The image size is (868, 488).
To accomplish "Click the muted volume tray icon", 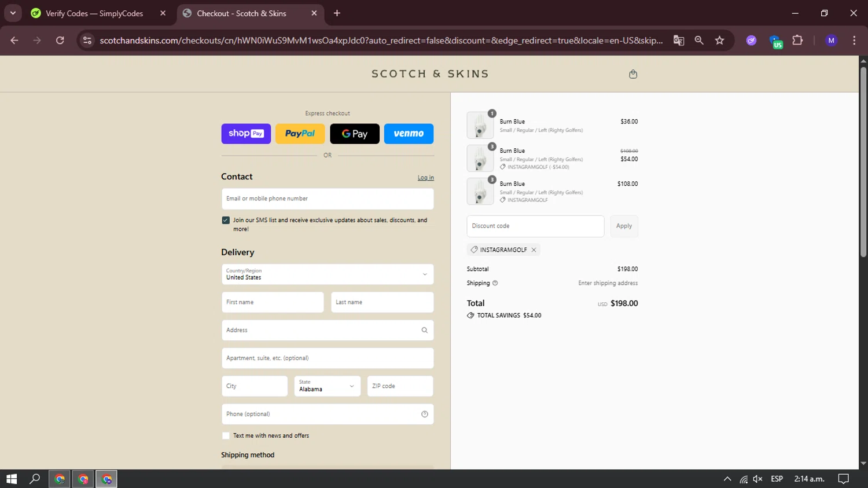I will (757, 479).
